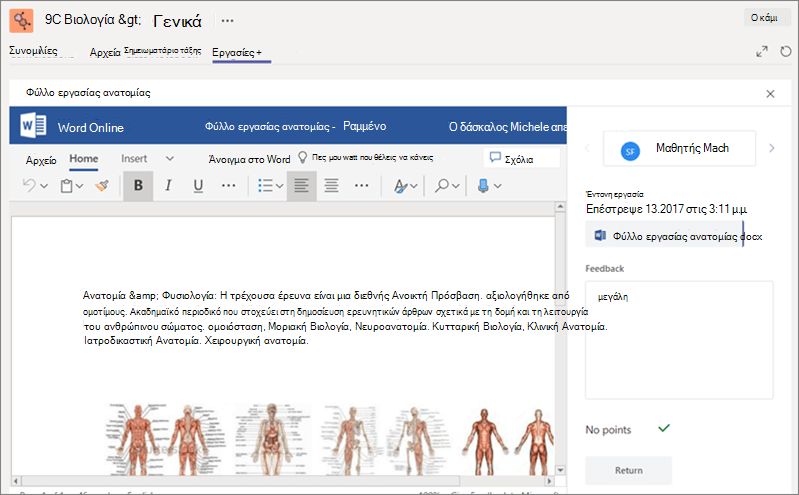
Task: Open the channel more options ellipsis
Action: click(x=227, y=21)
